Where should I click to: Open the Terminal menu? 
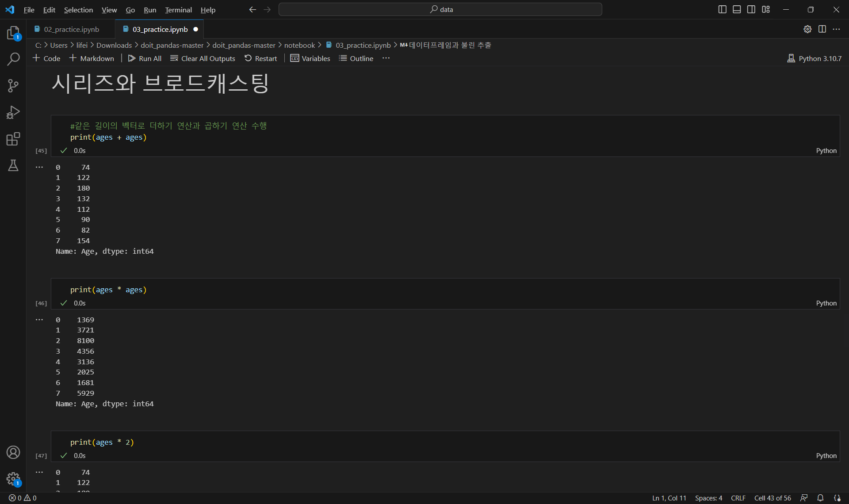(x=178, y=10)
